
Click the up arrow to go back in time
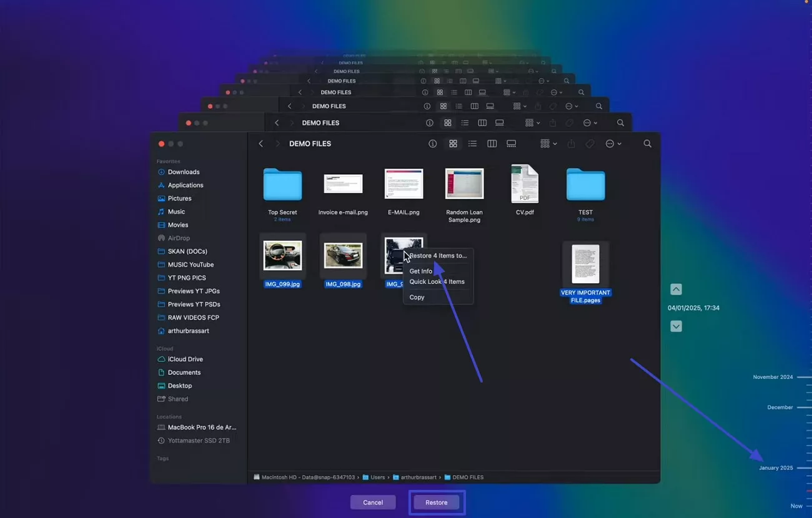(676, 289)
